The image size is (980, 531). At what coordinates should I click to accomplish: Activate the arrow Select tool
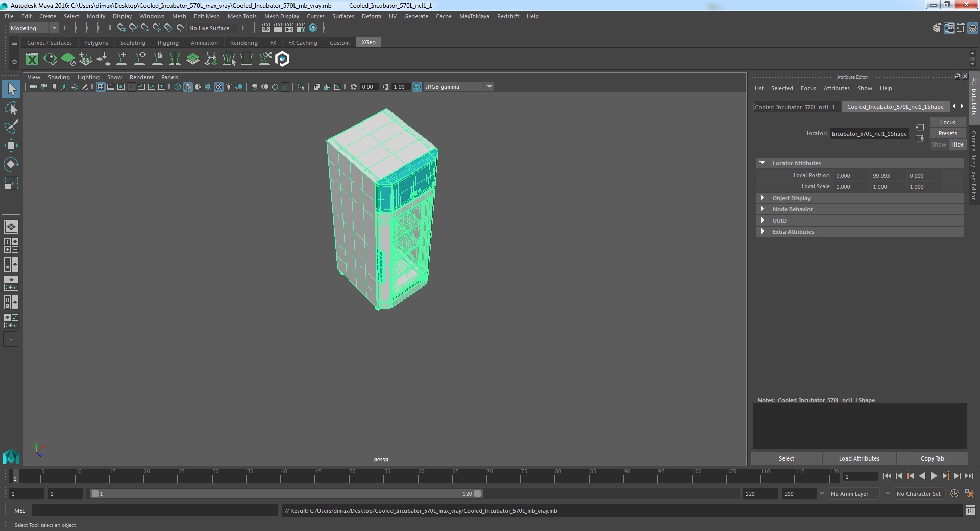click(11, 89)
